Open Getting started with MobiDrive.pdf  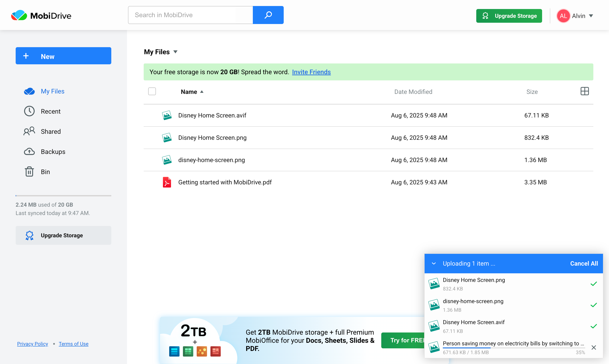225,182
